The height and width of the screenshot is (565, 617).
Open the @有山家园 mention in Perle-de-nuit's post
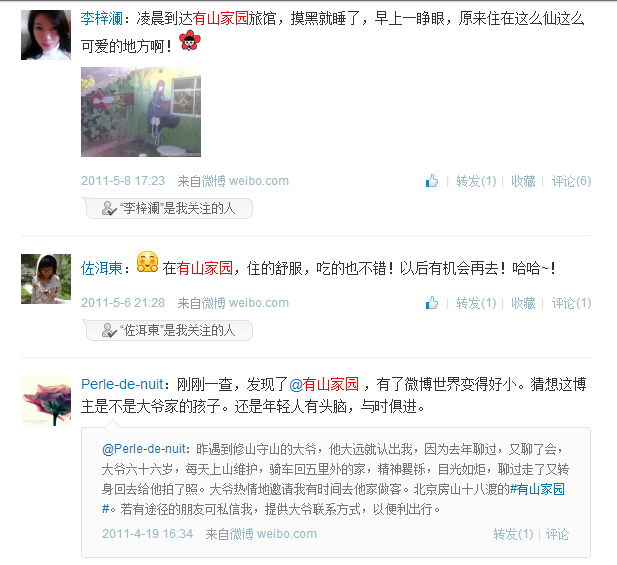pos(324,384)
